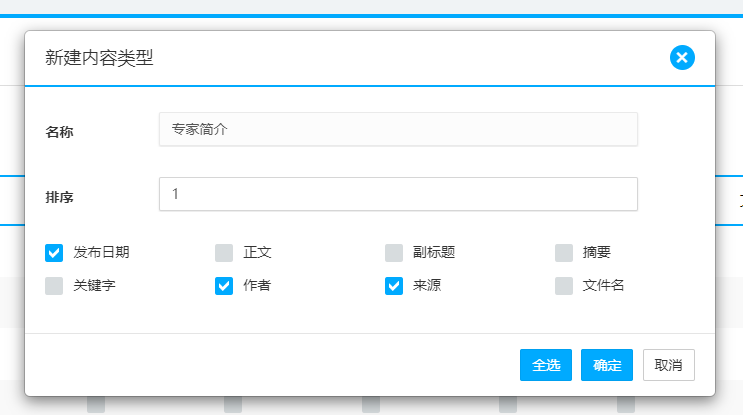Image resolution: width=743 pixels, height=415 pixels.
Task: Tick the 副标题 checkbox
Action: (x=395, y=252)
